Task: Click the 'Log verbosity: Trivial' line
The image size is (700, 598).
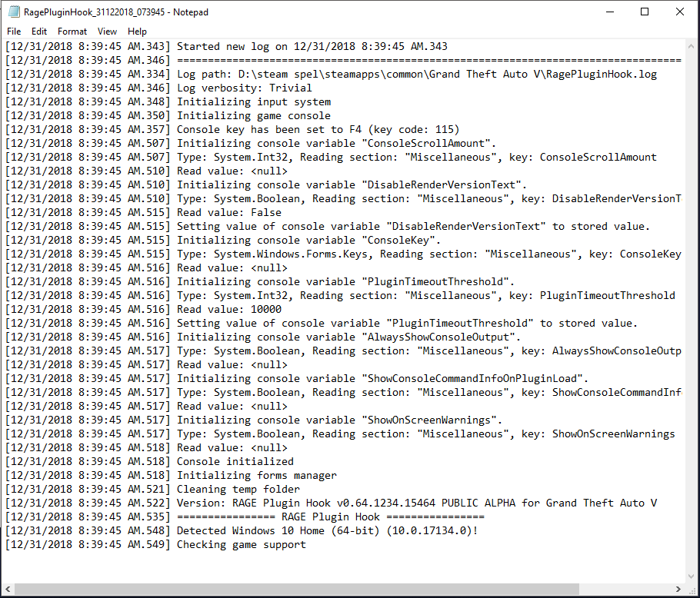Action: click(158, 88)
